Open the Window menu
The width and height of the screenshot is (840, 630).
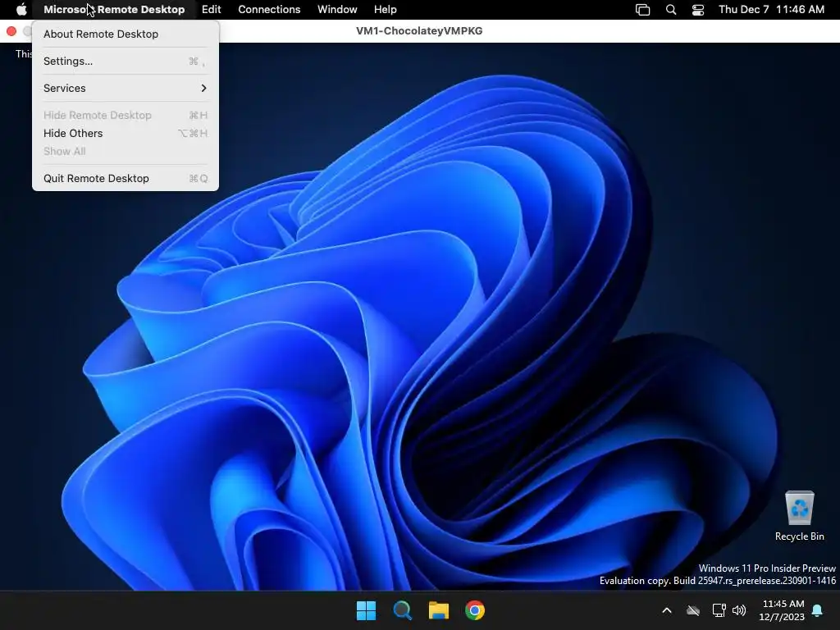pos(337,9)
